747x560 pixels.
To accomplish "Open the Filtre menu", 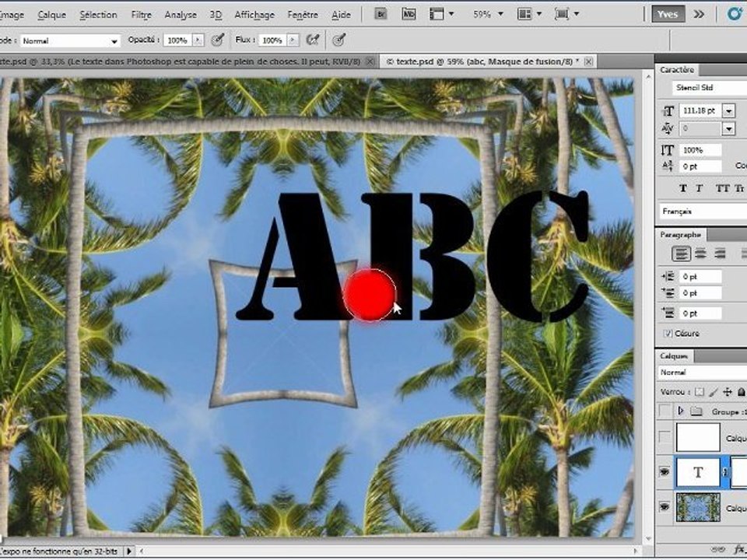I will [x=142, y=15].
